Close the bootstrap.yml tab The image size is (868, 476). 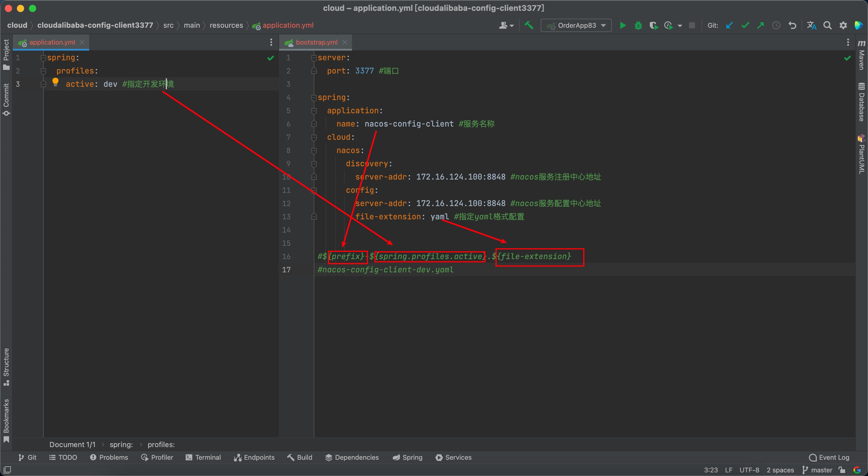pyautogui.click(x=344, y=42)
